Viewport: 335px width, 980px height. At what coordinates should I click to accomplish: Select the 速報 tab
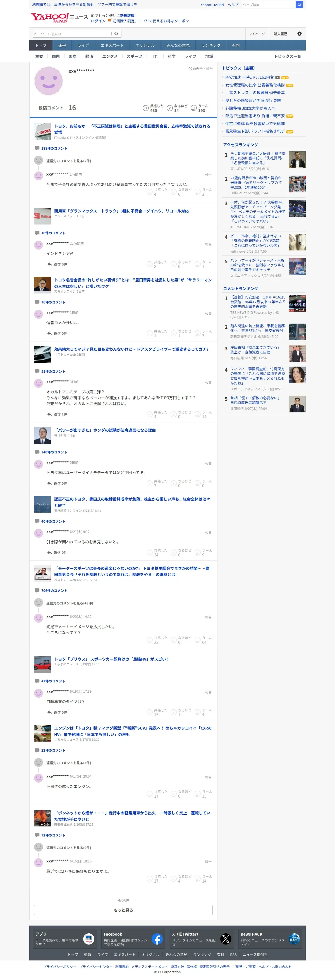[62, 45]
